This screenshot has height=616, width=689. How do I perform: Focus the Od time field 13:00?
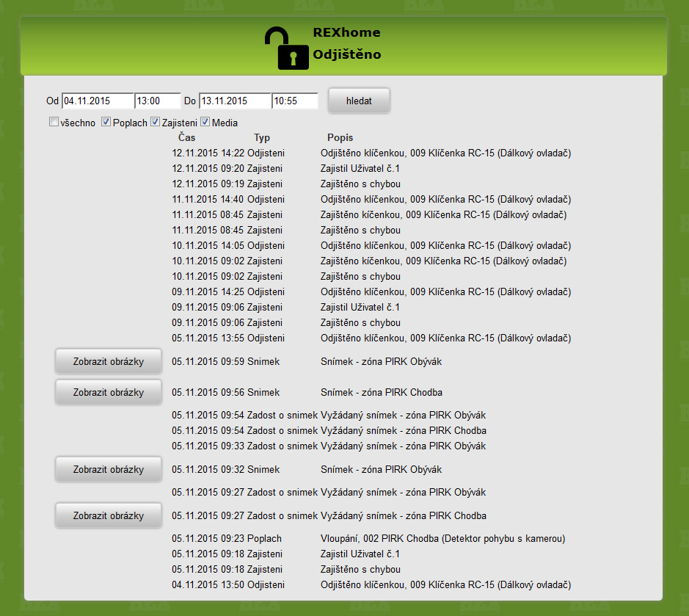click(157, 101)
